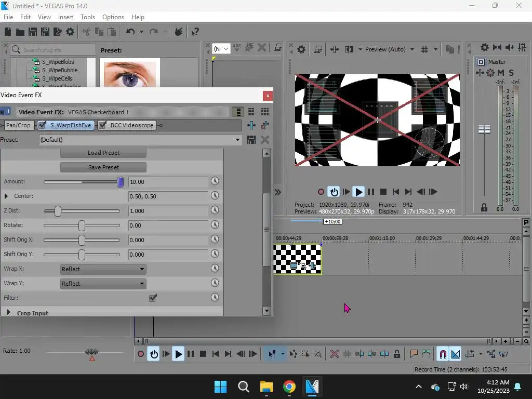Click the New project icon
This screenshot has height=399, width=532.
click(x=8, y=32)
